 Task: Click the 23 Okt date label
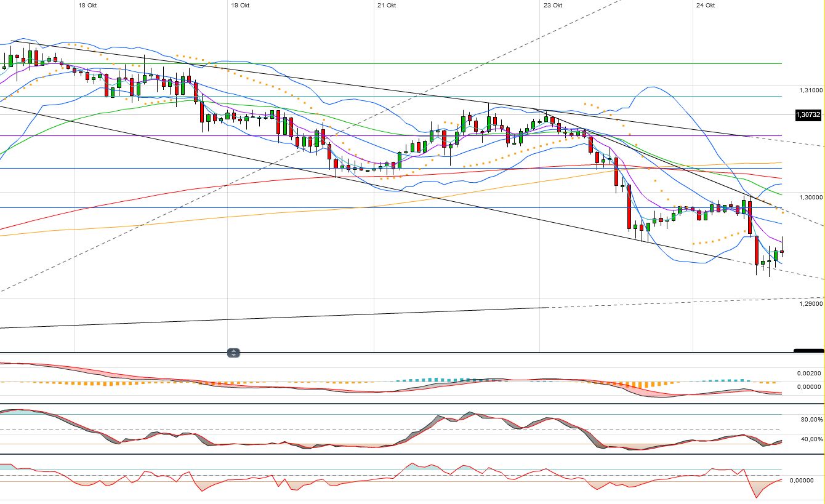[553, 5]
